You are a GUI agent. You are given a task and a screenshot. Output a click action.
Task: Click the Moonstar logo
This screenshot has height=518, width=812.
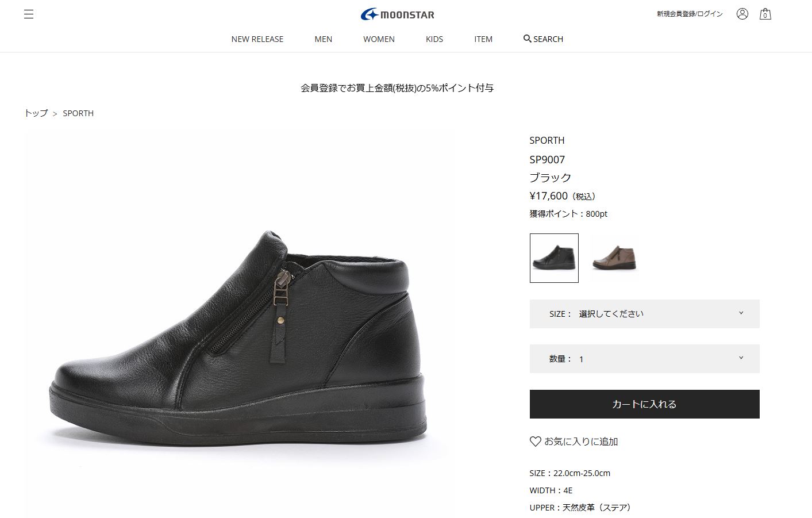[398, 14]
